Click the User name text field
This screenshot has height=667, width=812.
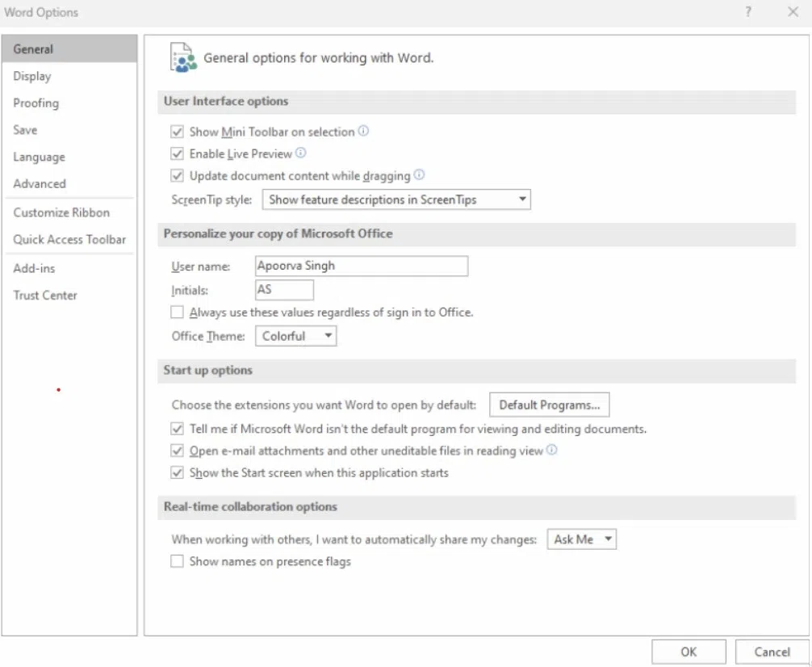pyautogui.click(x=362, y=266)
